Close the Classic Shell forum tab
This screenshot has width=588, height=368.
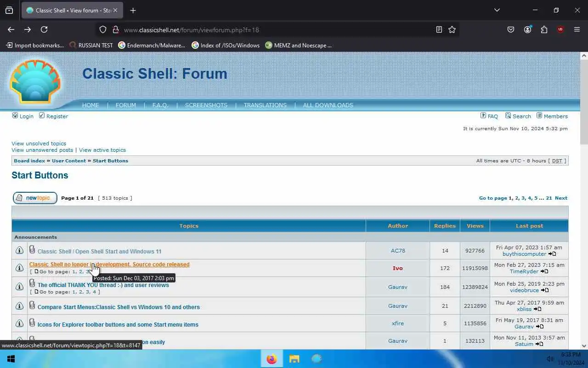click(115, 10)
